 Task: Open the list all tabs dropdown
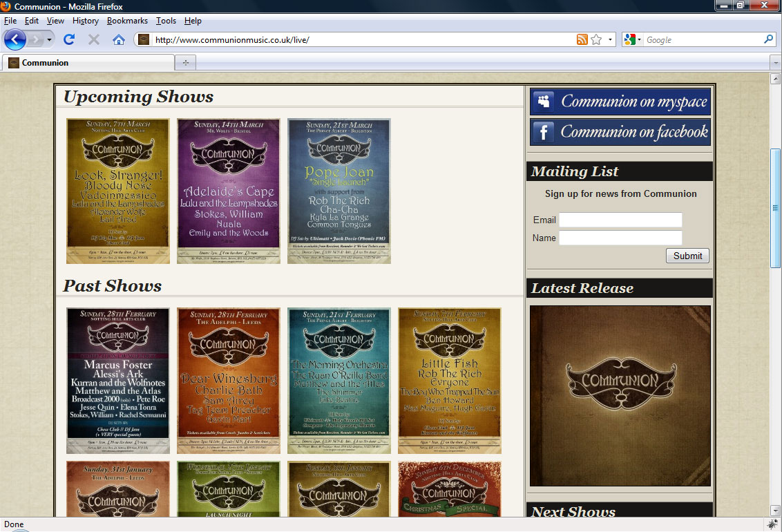776,63
